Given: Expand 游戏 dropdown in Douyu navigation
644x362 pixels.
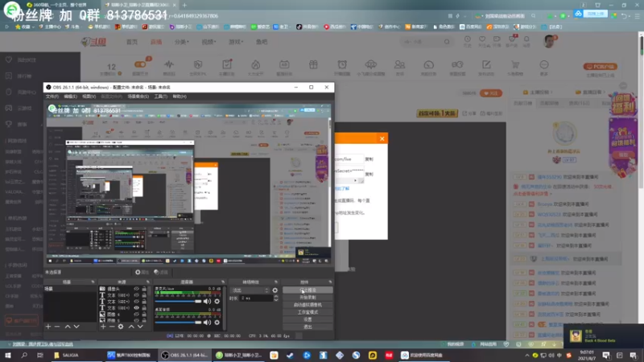Looking at the screenshot, I should (235, 42).
